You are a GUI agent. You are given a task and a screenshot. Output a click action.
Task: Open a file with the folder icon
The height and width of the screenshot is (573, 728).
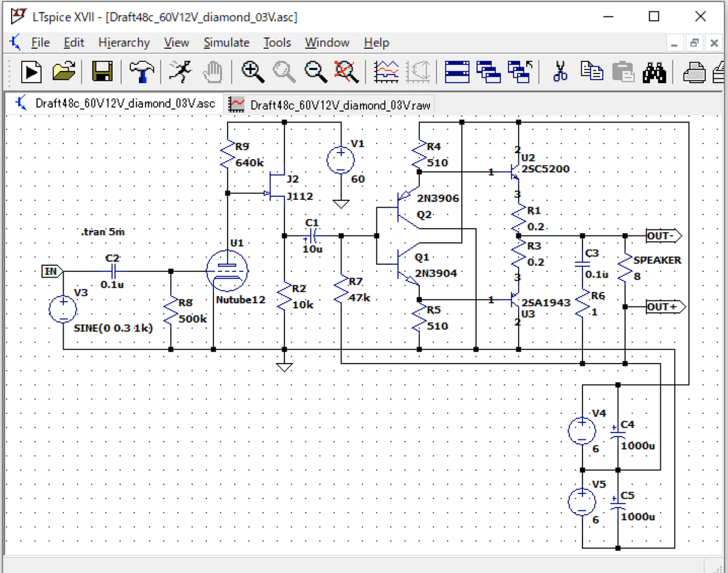pyautogui.click(x=64, y=72)
